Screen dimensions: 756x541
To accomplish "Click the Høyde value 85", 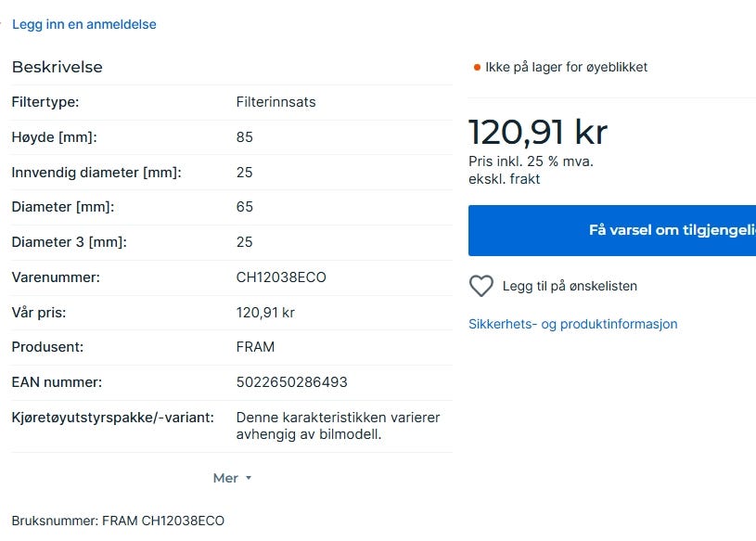I will pos(245,137).
